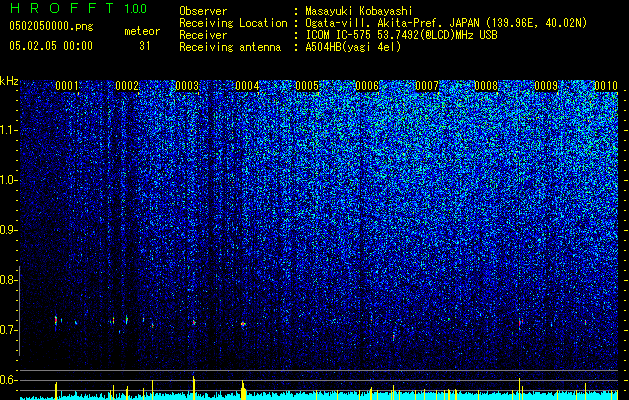The height and width of the screenshot is (400, 629).
Task: Click the A504HB(yagi 4el) antenna text
Action: click(x=353, y=47)
